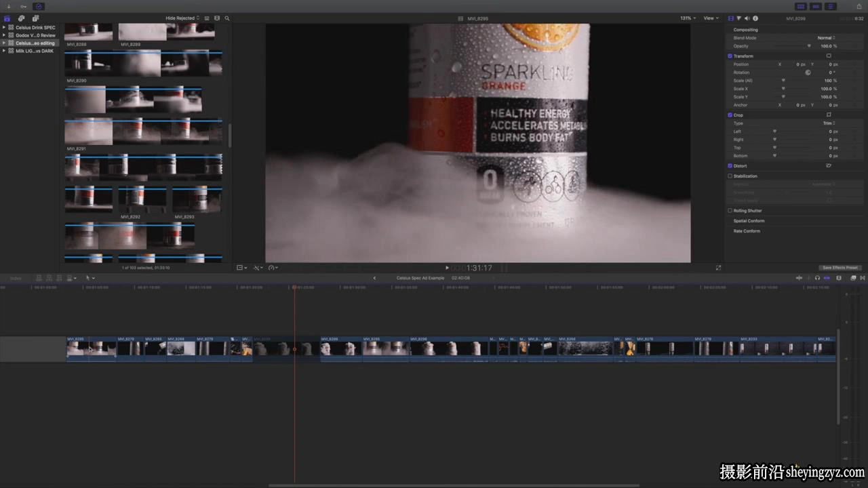Activate Crop onscreen controls icon
The height and width of the screenshot is (488, 868).
click(829, 115)
